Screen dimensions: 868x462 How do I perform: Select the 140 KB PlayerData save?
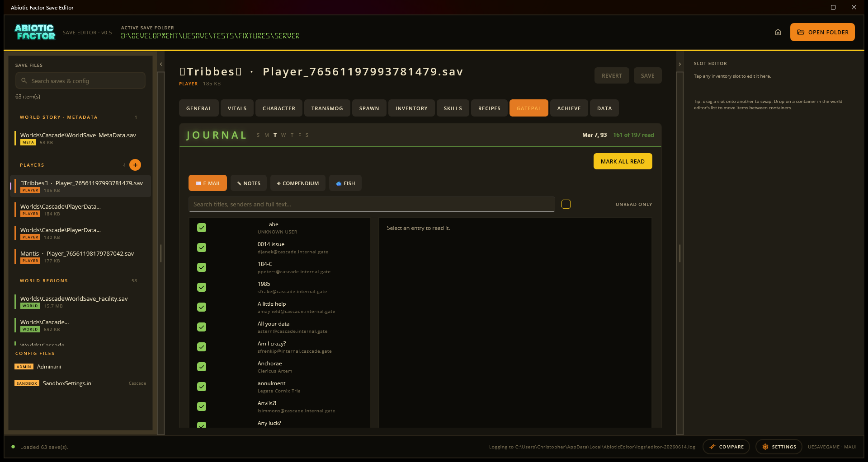click(x=80, y=233)
